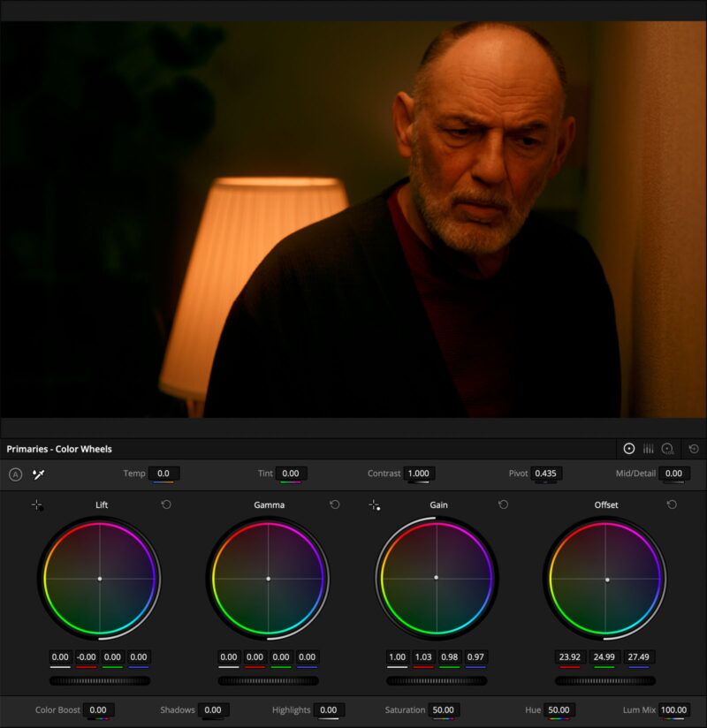
Task: Switch to Color Wheels mode icon
Action: pyautogui.click(x=629, y=449)
